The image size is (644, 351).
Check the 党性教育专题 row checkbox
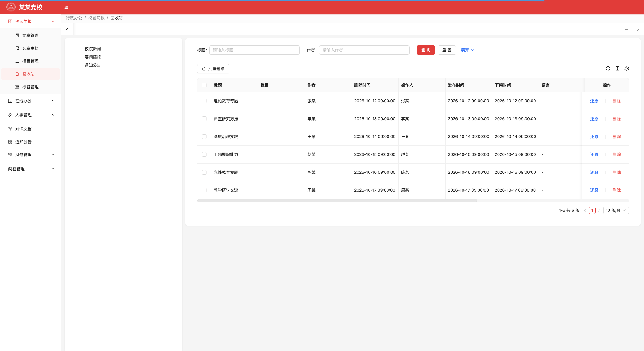coord(204,172)
